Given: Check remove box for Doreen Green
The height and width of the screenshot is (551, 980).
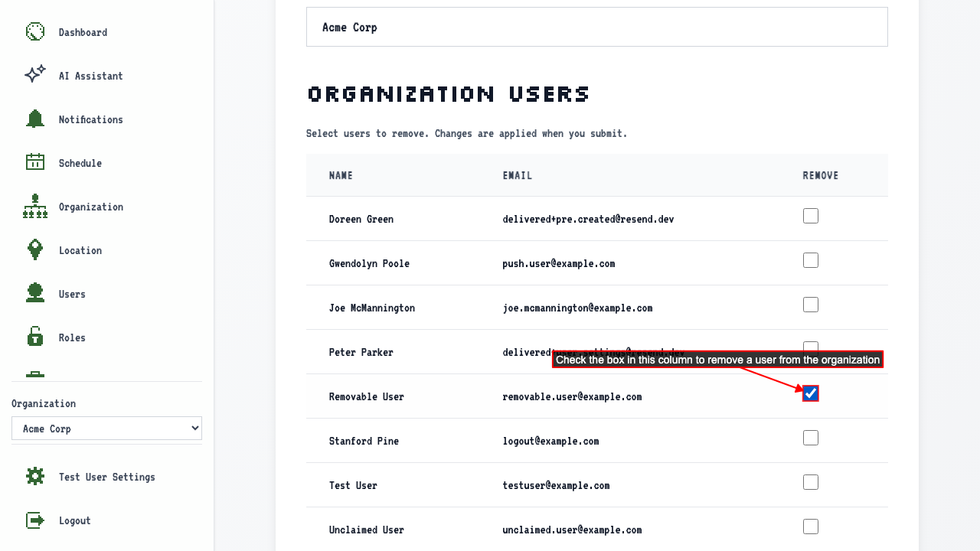Looking at the screenshot, I should tap(811, 216).
